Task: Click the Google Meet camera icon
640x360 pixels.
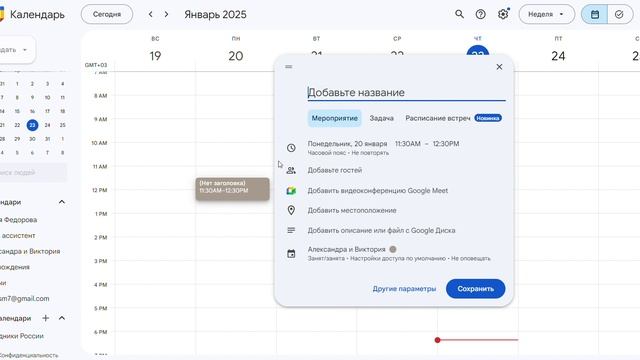Action: 291,191
